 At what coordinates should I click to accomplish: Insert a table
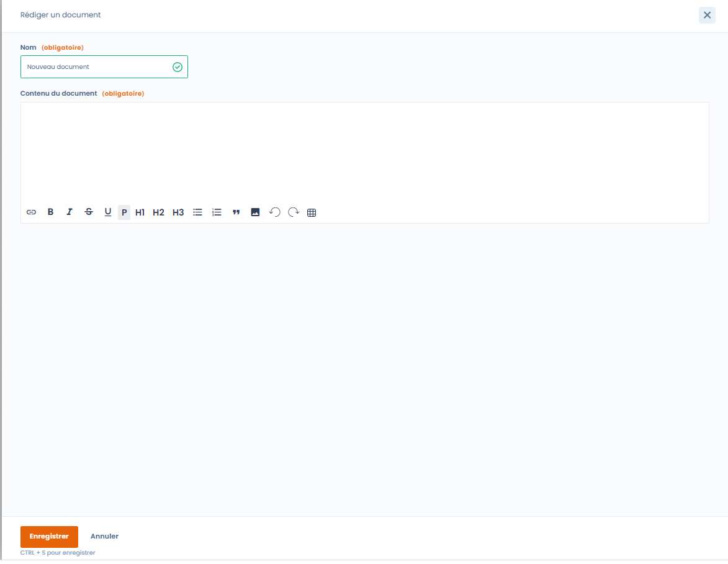coord(312,212)
